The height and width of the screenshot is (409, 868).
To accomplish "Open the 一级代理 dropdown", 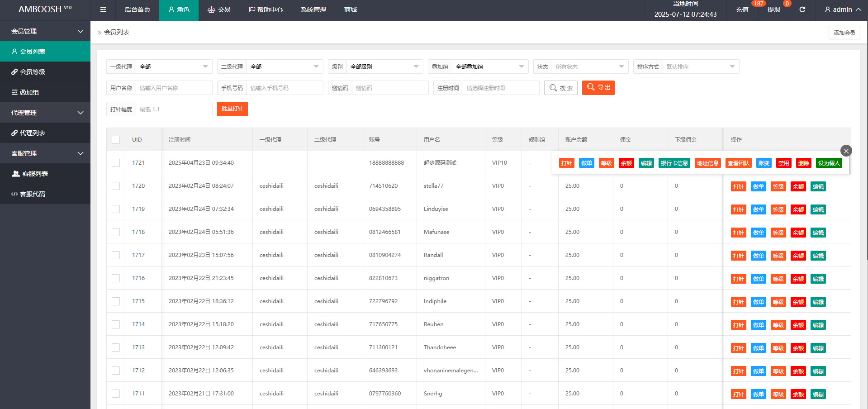I will click(x=174, y=67).
